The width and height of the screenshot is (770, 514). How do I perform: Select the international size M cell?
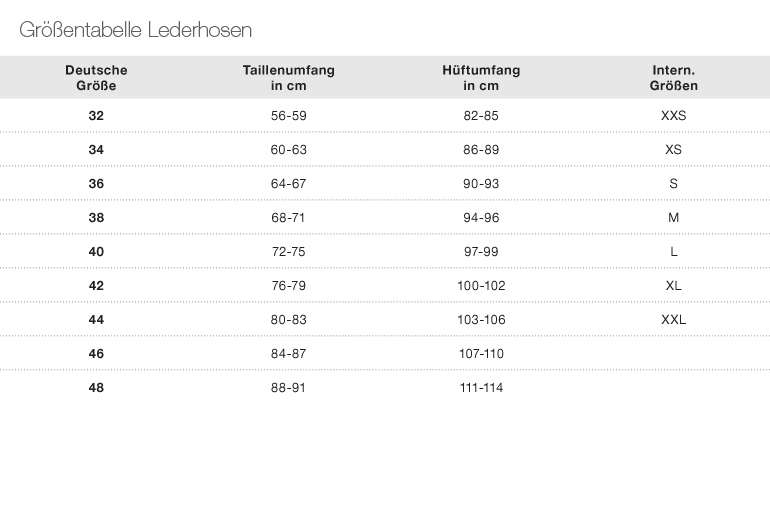point(673,218)
